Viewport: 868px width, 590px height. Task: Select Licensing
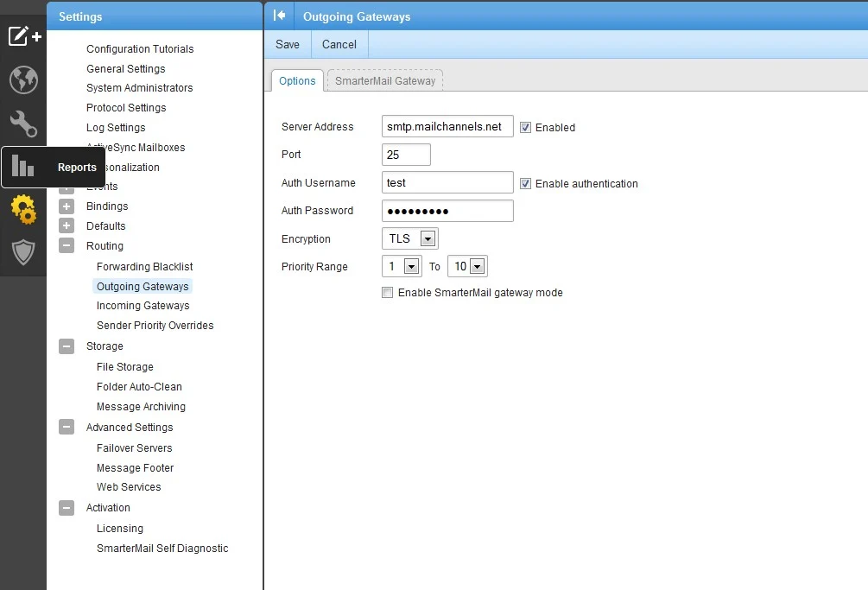(119, 529)
